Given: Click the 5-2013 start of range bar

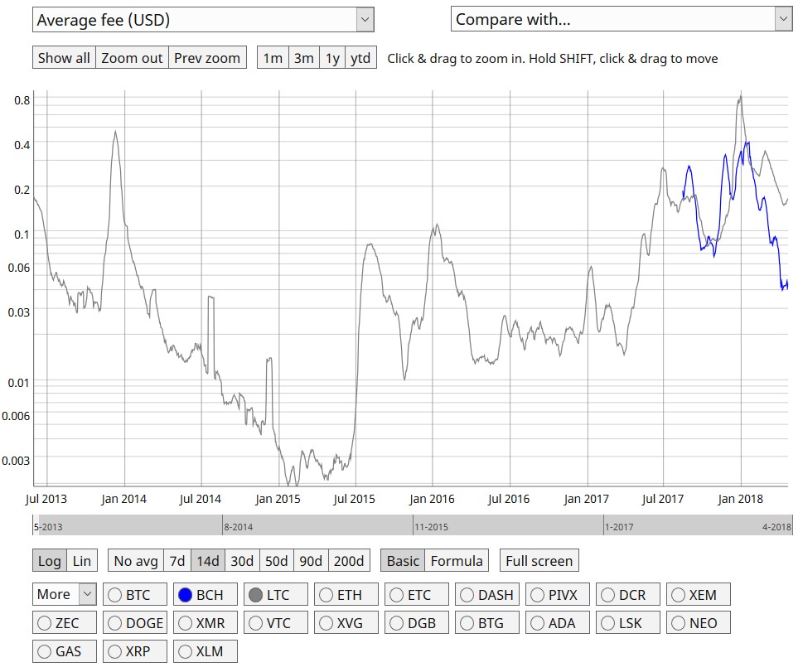Looking at the screenshot, I should click(47, 527).
